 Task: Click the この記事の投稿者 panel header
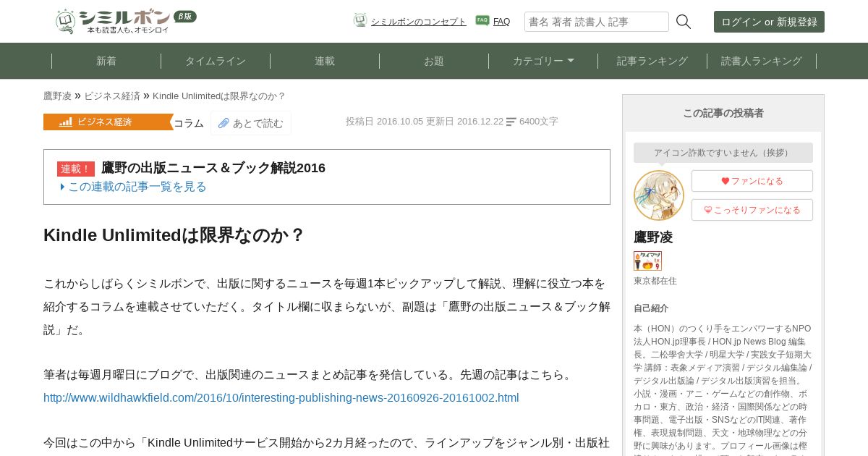click(x=723, y=113)
